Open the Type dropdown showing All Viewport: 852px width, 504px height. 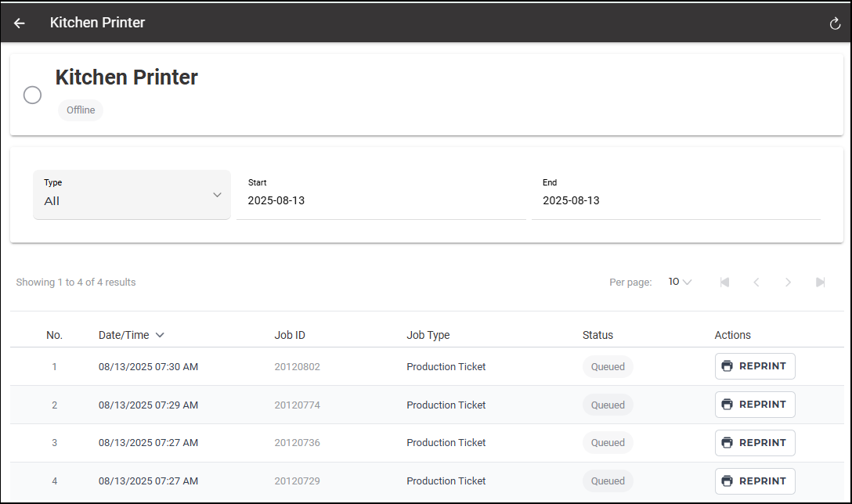point(132,195)
